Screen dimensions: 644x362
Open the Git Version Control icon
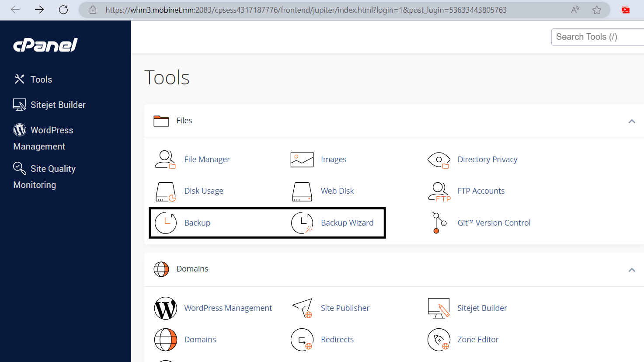439,223
